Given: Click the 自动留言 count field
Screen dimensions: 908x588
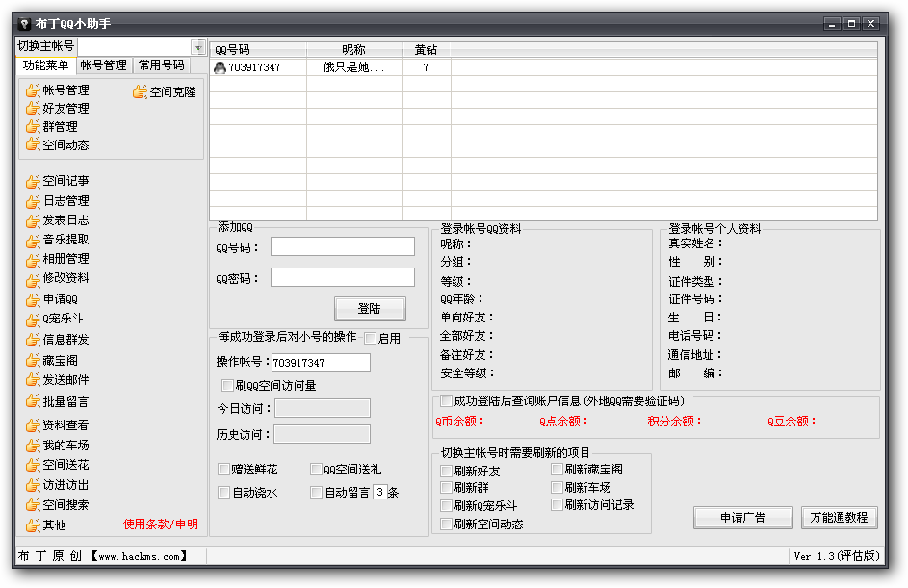Looking at the screenshot, I should tap(380, 492).
